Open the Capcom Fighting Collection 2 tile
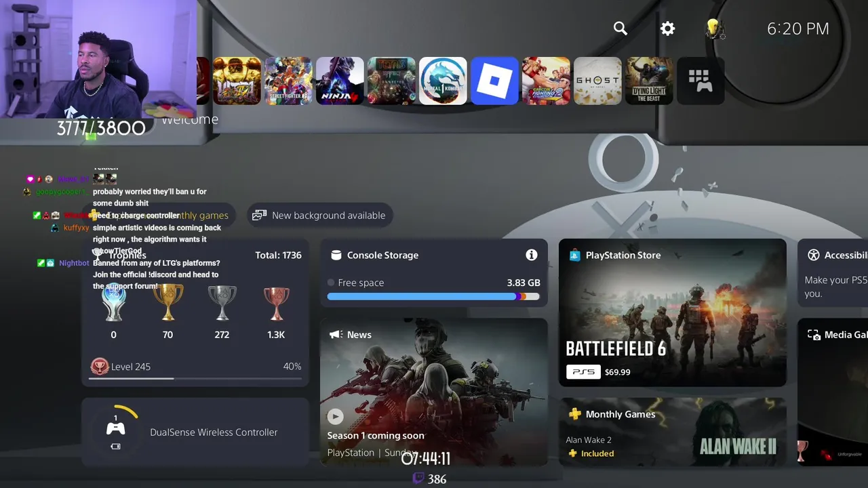 coord(546,81)
